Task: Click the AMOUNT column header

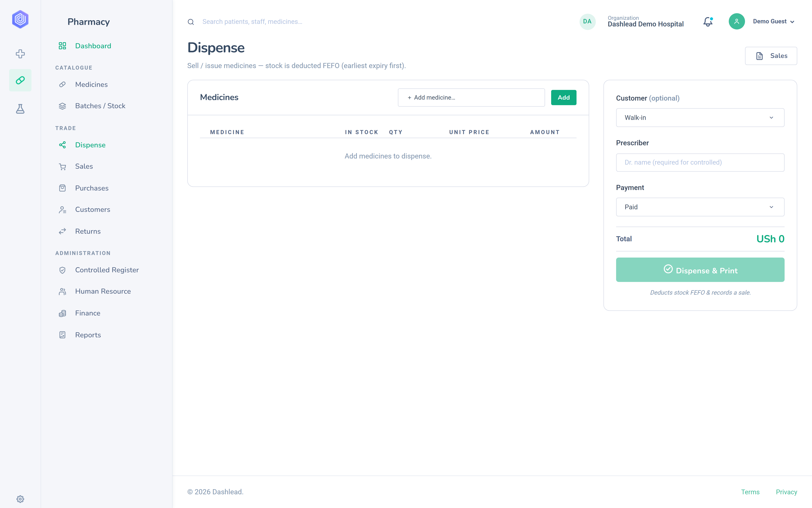Action: coord(545,132)
